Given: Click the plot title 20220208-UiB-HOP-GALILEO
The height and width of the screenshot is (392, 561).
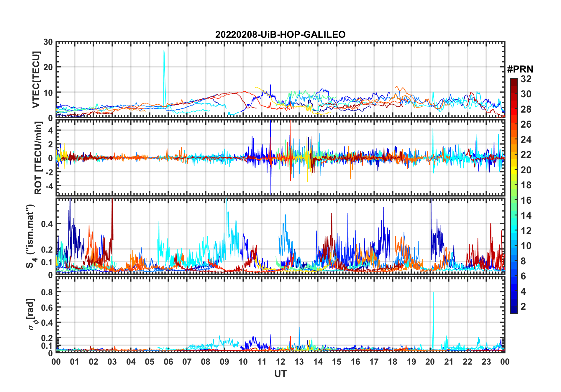Looking at the screenshot, I should [x=280, y=34].
